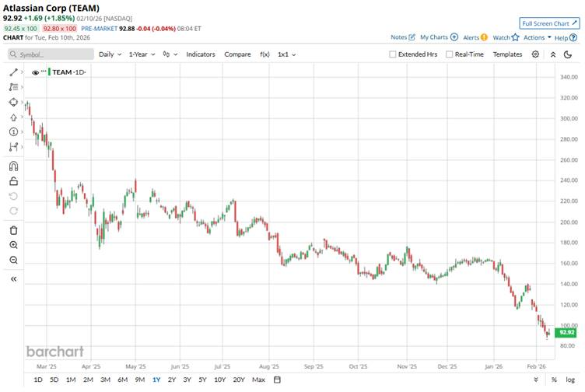Image resolution: width=585 pixels, height=392 pixels.
Task: Select the 2Y range
Action: tap(172, 380)
